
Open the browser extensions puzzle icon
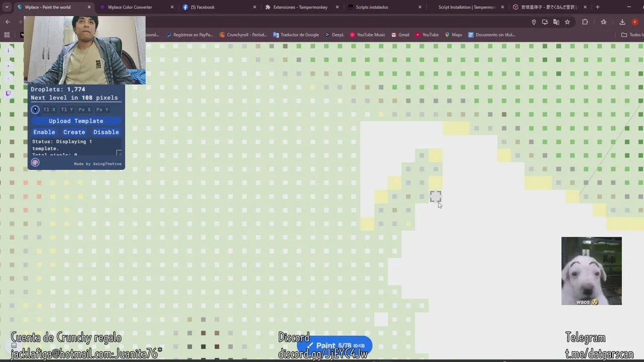pos(585,22)
